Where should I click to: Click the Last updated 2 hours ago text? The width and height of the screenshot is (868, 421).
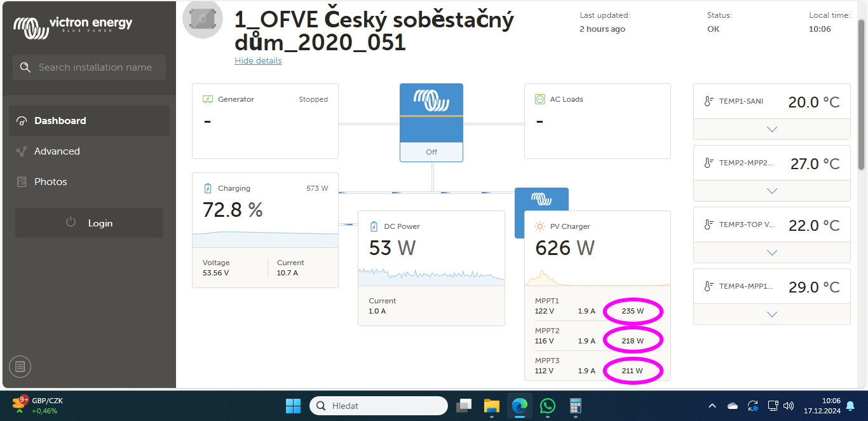coord(602,29)
